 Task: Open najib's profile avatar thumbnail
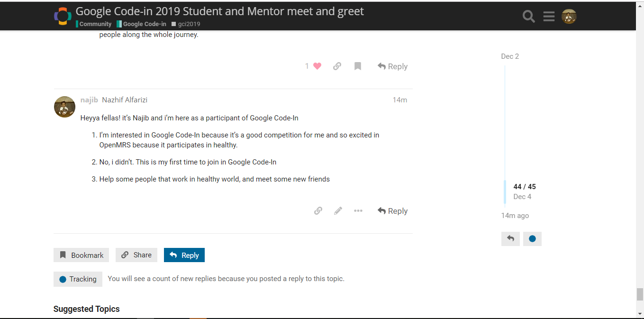coord(64,107)
